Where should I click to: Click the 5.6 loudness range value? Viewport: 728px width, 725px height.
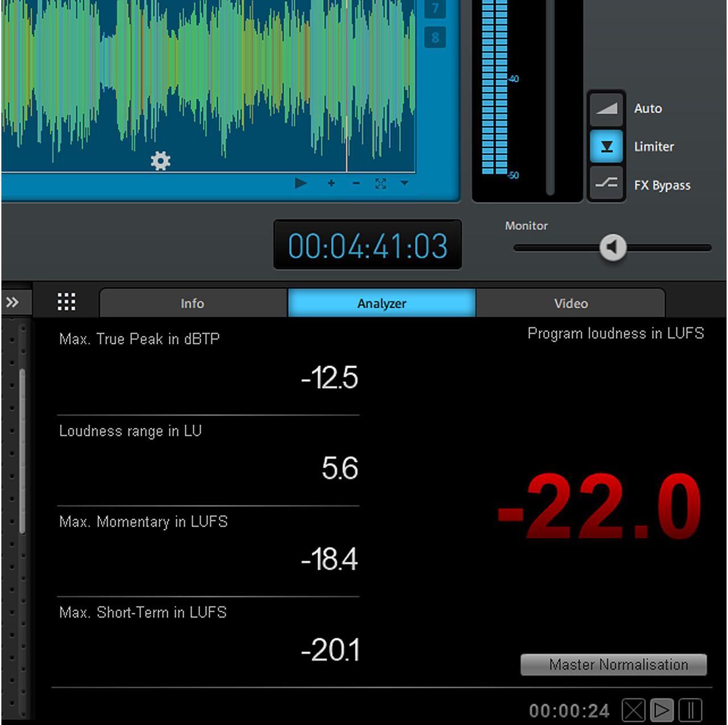pos(340,468)
